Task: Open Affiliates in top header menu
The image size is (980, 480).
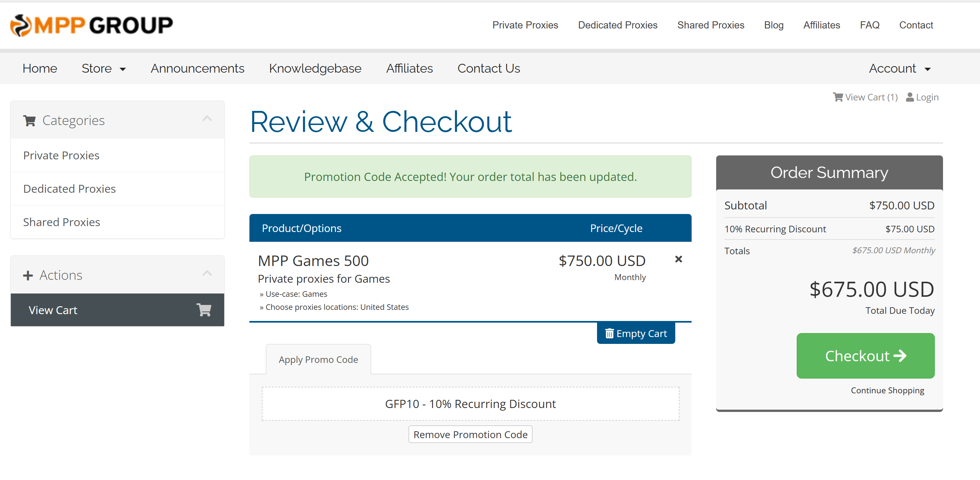Action: [821, 25]
